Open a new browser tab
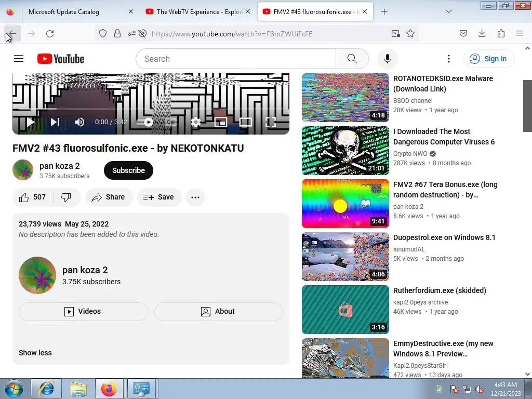The width and height of the screenshot is (532, 399). [384, 12]
